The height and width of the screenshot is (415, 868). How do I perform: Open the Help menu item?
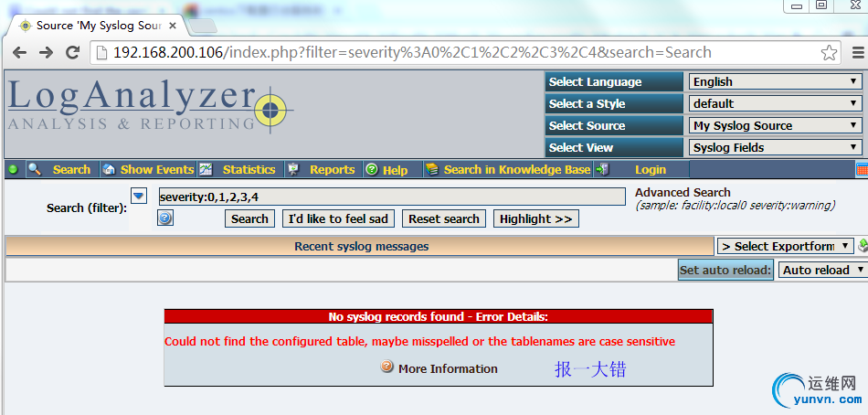[x=395, y=170]
